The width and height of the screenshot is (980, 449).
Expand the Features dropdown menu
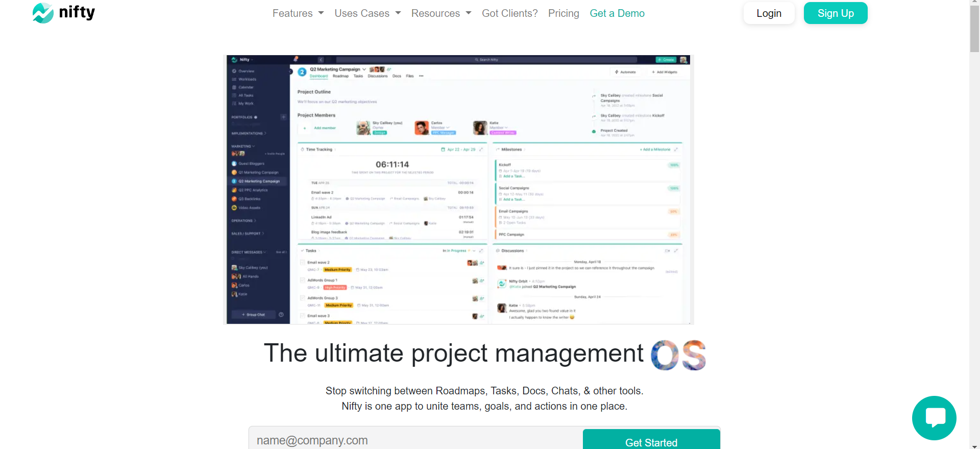(x=298, y=13)
